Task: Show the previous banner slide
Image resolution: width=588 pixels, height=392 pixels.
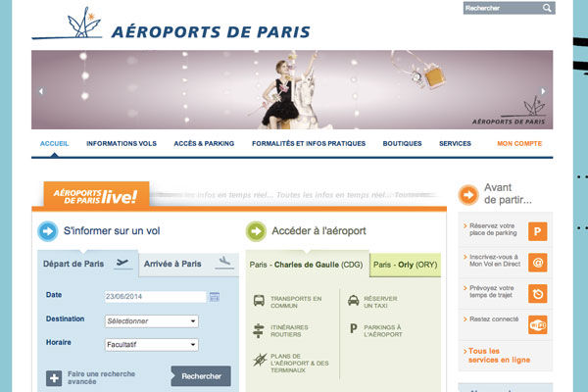Action: click(x=41, y=91)
